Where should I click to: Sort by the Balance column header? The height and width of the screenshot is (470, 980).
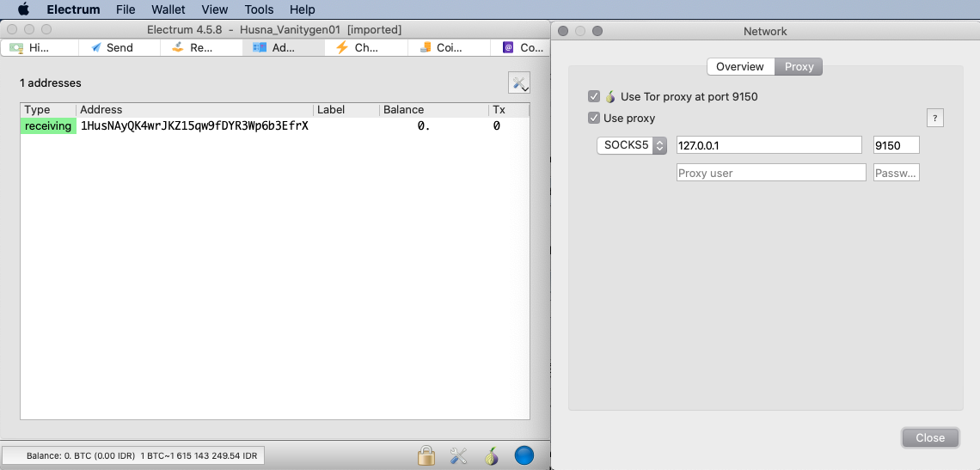click(433, 110)
